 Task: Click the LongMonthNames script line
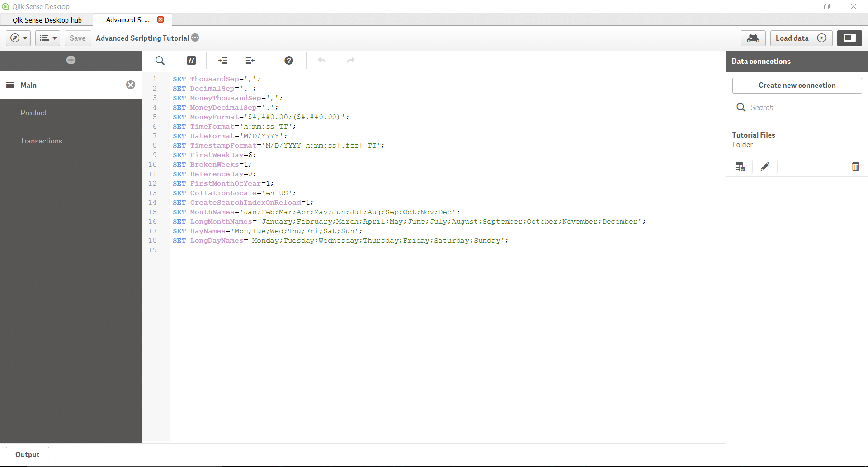point(409,222)
